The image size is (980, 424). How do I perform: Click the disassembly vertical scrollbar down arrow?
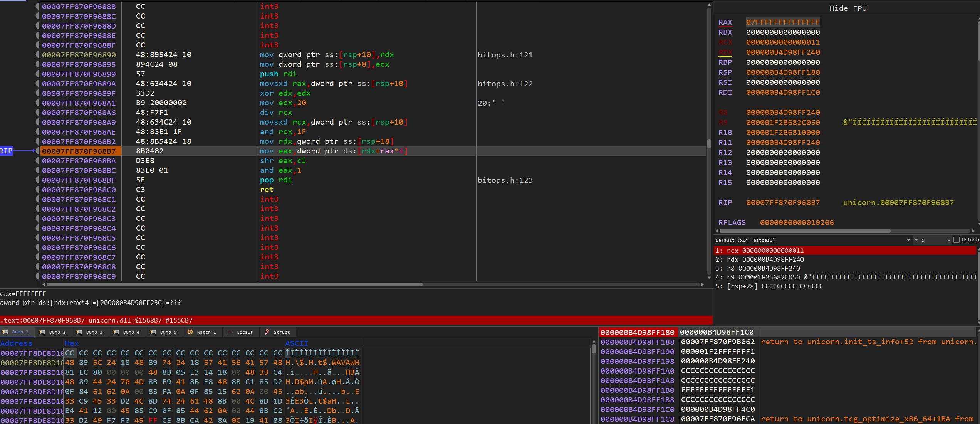pyautogui.click(x=708, y=277)
